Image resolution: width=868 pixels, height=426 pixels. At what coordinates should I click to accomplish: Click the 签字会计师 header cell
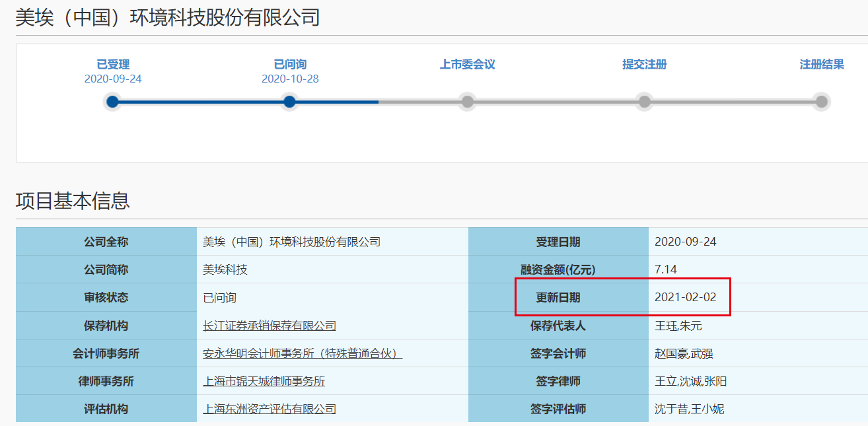click(558, 353)
